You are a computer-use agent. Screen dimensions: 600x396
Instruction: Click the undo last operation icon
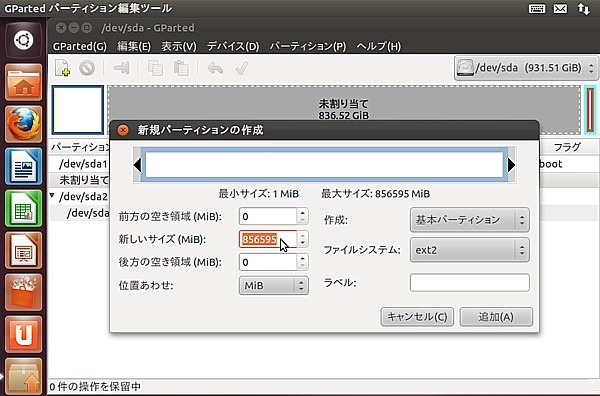tap(215, 68)
